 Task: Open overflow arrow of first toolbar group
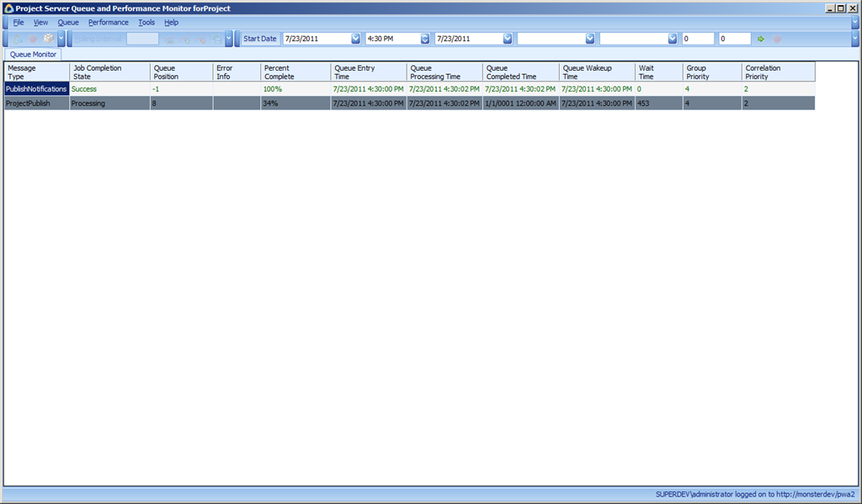tap(61, 39)
